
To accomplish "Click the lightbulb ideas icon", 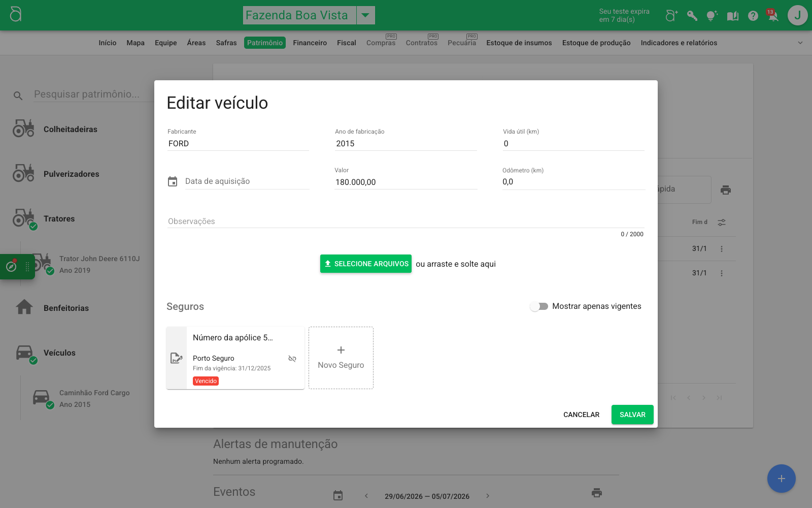I will click(x=712, y=16).
